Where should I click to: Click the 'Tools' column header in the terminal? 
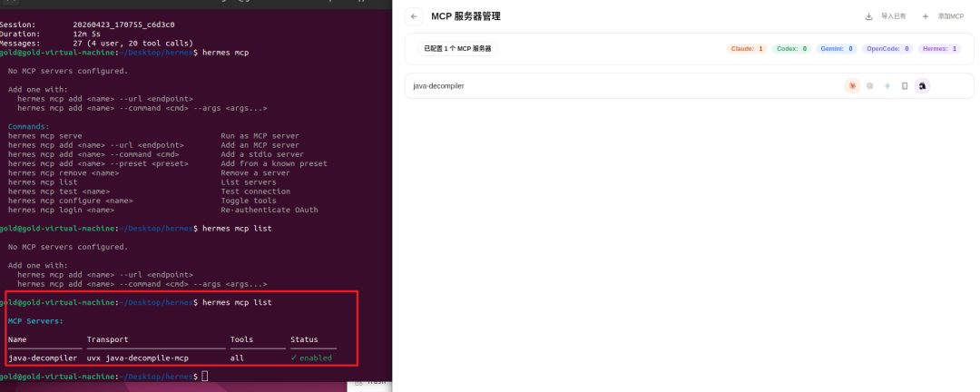pos(242,339)
